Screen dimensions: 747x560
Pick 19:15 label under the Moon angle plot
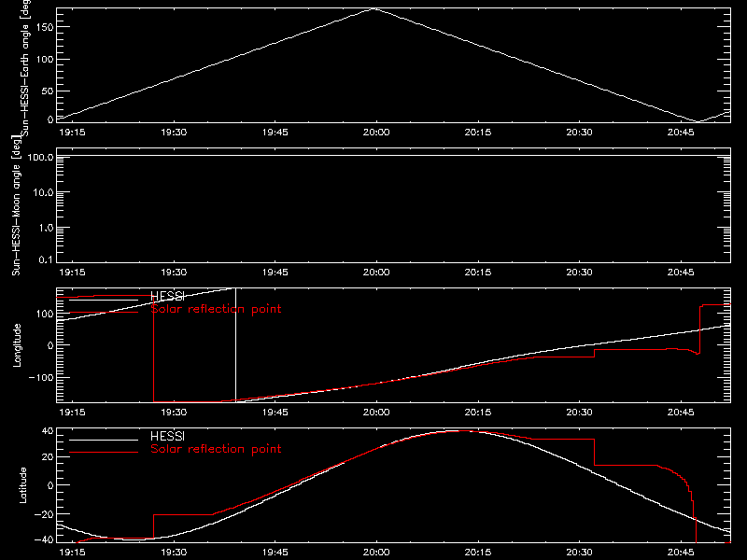coord(73,273)
